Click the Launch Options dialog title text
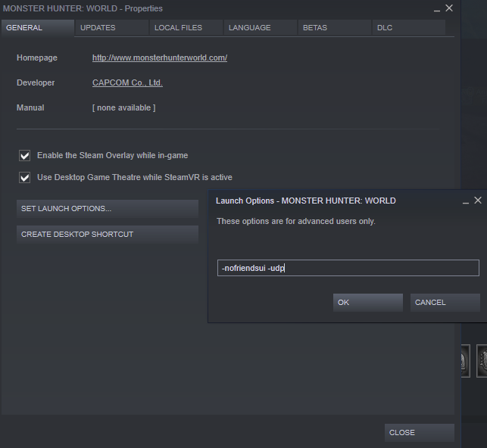This screenshot has height=448, width=487. (x=306, y=201)
